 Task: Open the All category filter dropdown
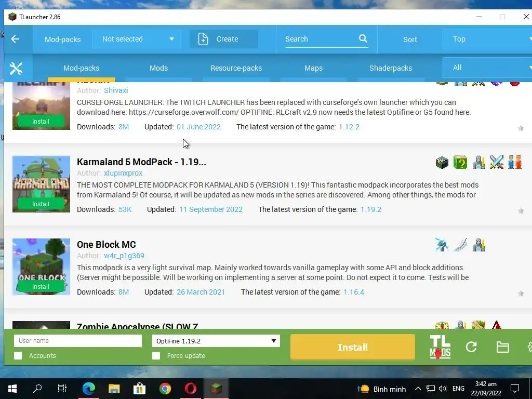click(x=487, y=68)
